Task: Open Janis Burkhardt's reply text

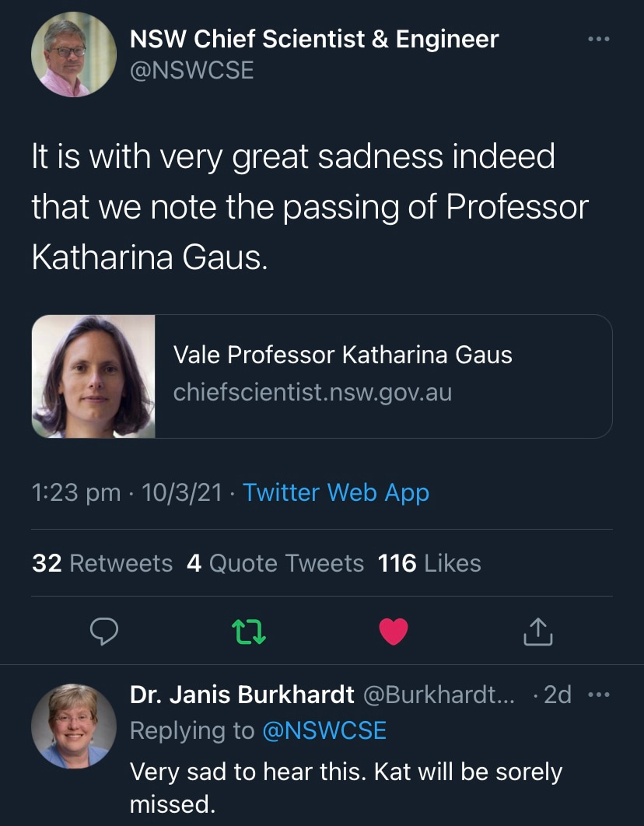Action: [345, 787]
